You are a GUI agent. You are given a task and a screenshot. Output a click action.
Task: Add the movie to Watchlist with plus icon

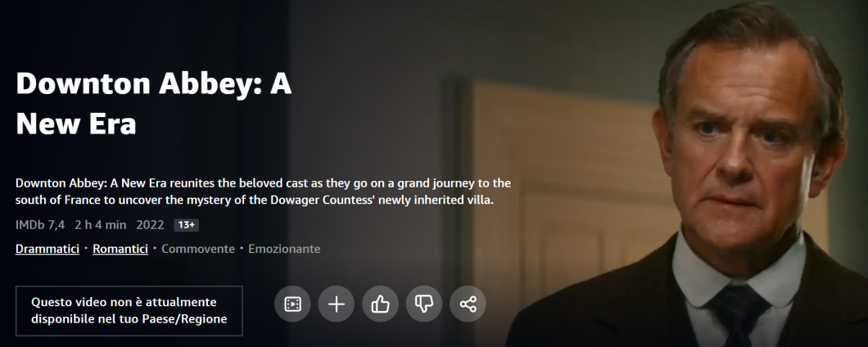[x=336, y=304]
